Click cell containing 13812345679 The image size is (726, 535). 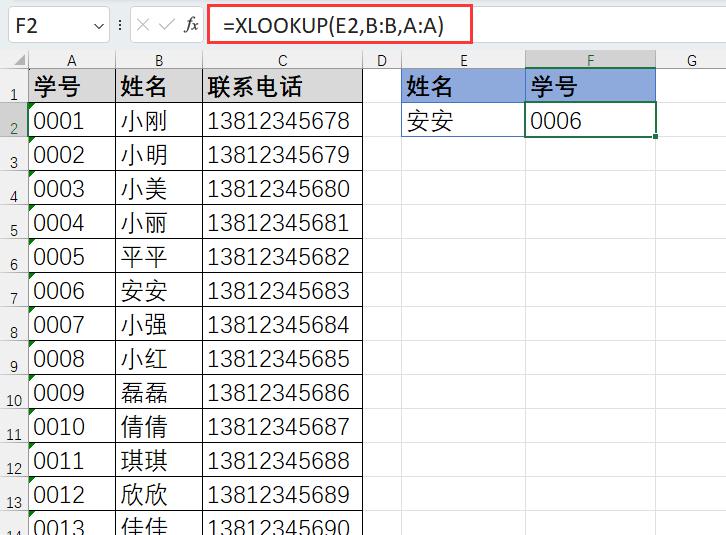click(x=282, y=154)
